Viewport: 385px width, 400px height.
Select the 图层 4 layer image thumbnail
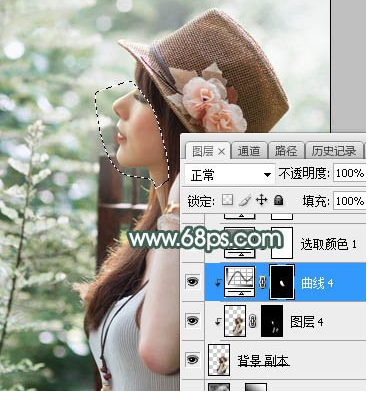point(235,321)
